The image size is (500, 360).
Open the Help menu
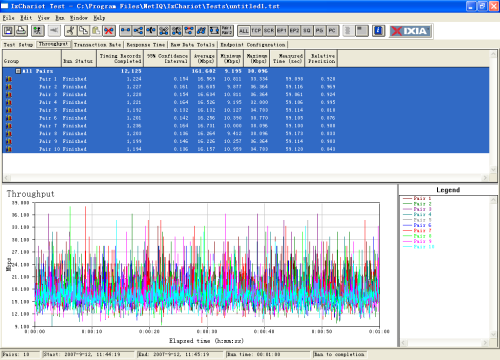99,18
